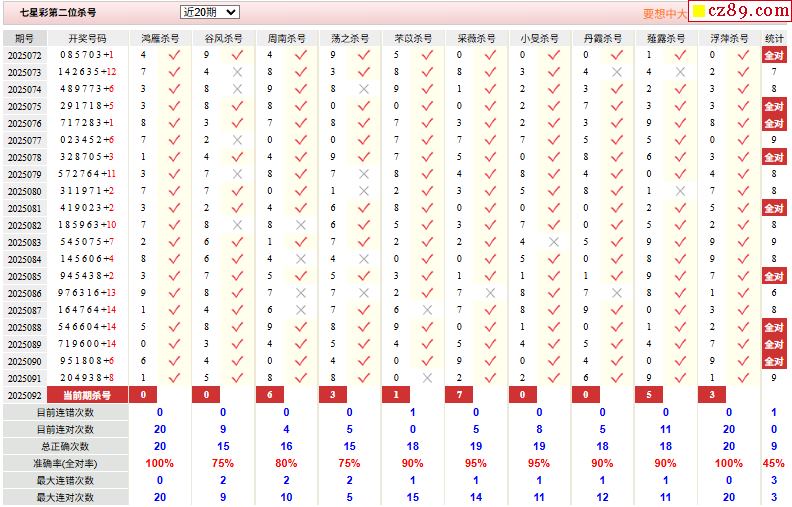Click the 目前连错次数 row label
Image resolution: width=792 pixels, height=507 pixels.
tap(65, 413)
